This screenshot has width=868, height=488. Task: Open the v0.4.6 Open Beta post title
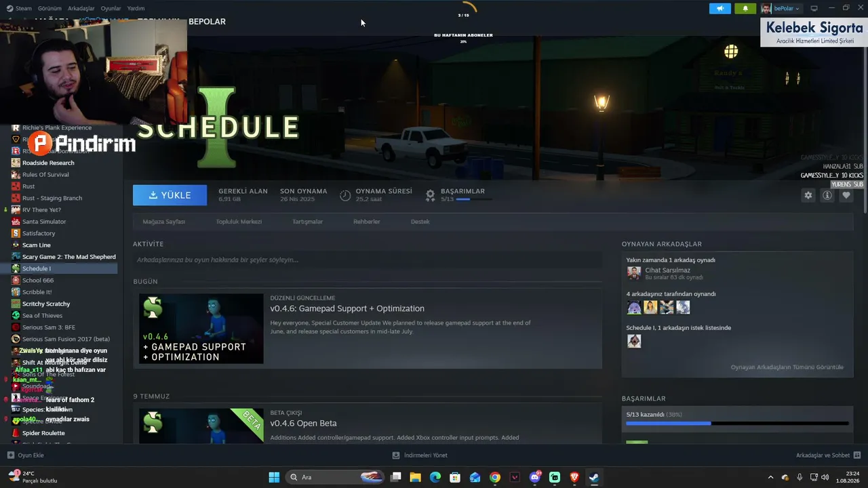coord(303,424)
